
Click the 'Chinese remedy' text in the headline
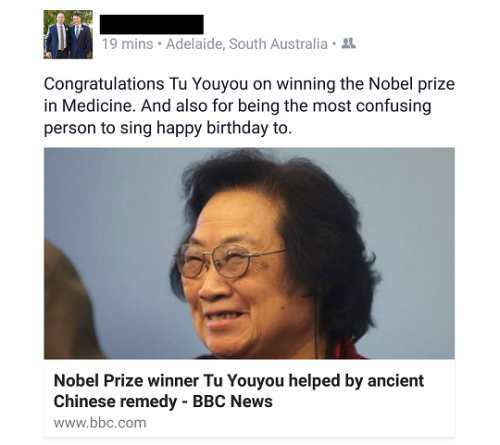115,401
